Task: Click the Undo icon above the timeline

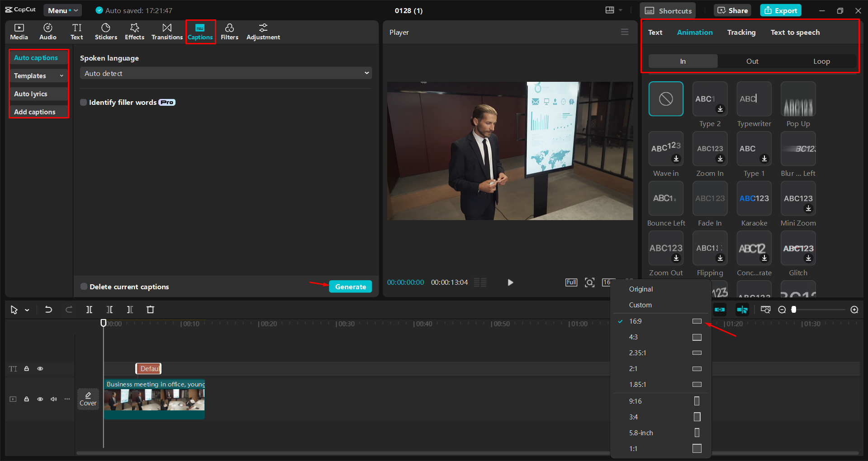Action: coord(48,310)
